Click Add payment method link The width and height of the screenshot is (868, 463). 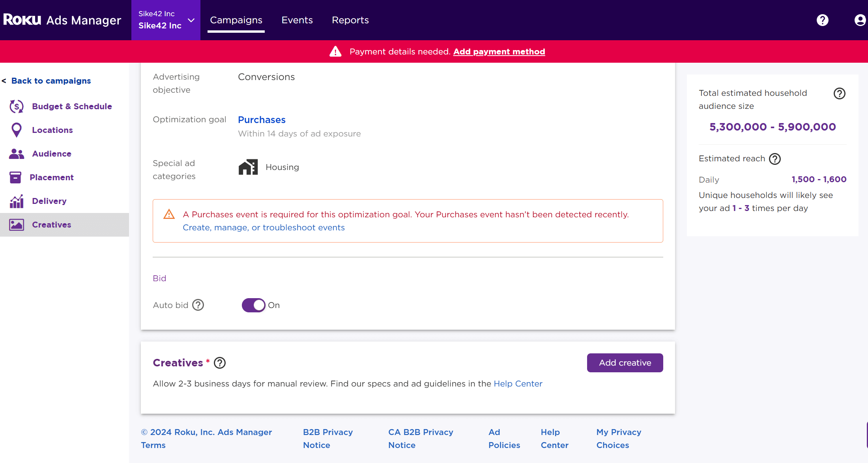click(x=499, y=52)
